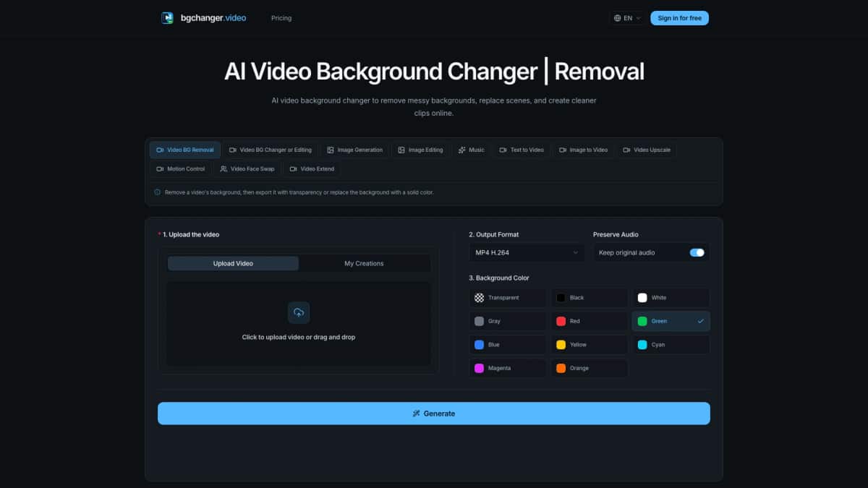Viewport: 868px width, 488px height.
Task: Open the MP4 H.264 output format dropdown
Action: (527, 252)
